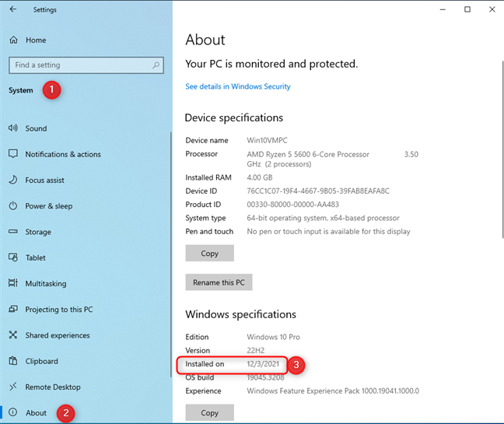Click the Remote Desktop icon
The height and width of the screenshot is (424, 504).
point(13,387)
